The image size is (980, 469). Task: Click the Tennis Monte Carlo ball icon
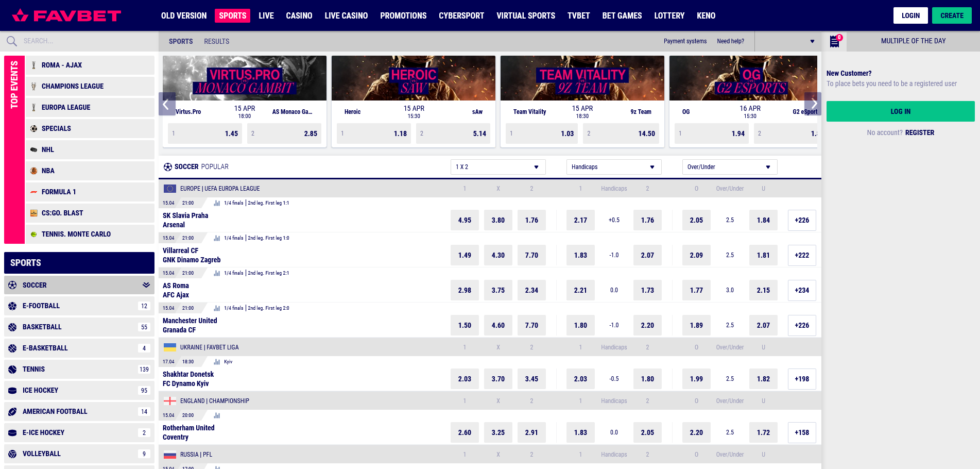(x=33, y=234)
